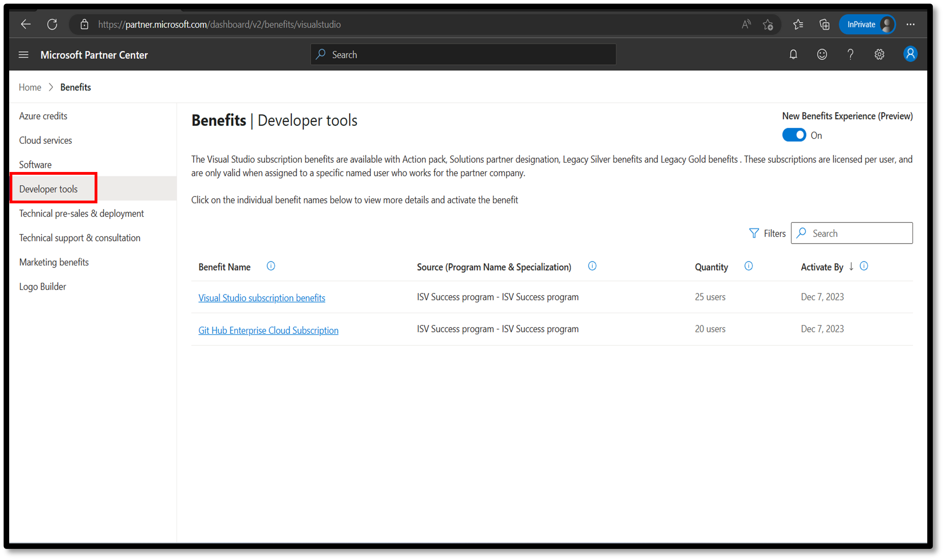This screenshot has width=944, height=560.
Task: Click the smiley feedback icon
Action: 822,55
